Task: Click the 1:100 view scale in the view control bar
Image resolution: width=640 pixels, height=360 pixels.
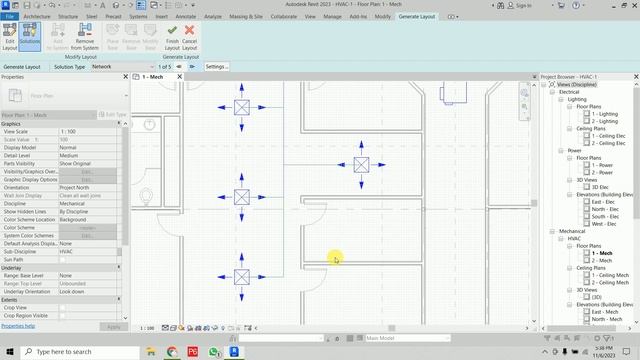Action: (147, 328)
